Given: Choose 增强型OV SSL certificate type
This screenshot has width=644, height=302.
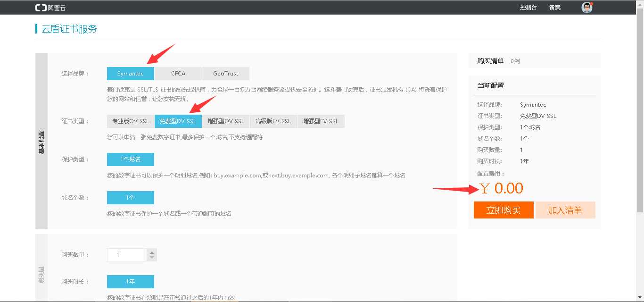Looking at the screenshot, I should (226, 121).
